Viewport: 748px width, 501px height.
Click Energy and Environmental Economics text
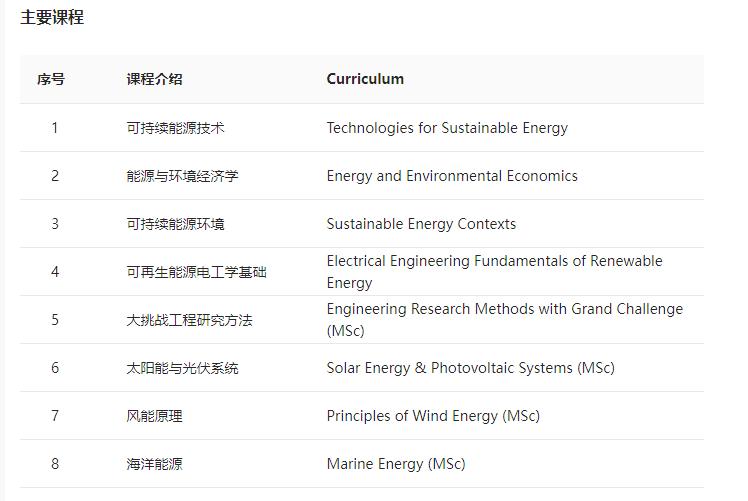(452, 176)
